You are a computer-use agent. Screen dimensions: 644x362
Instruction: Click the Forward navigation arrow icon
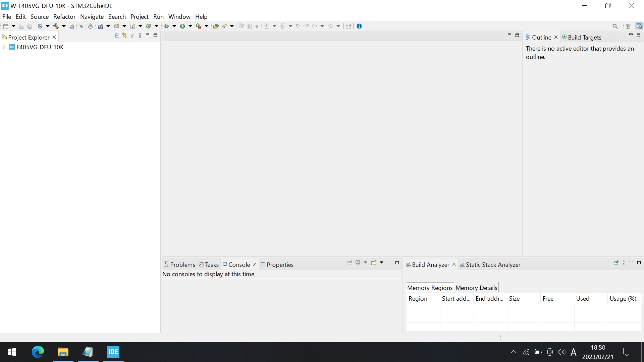(x=330, y=26)
